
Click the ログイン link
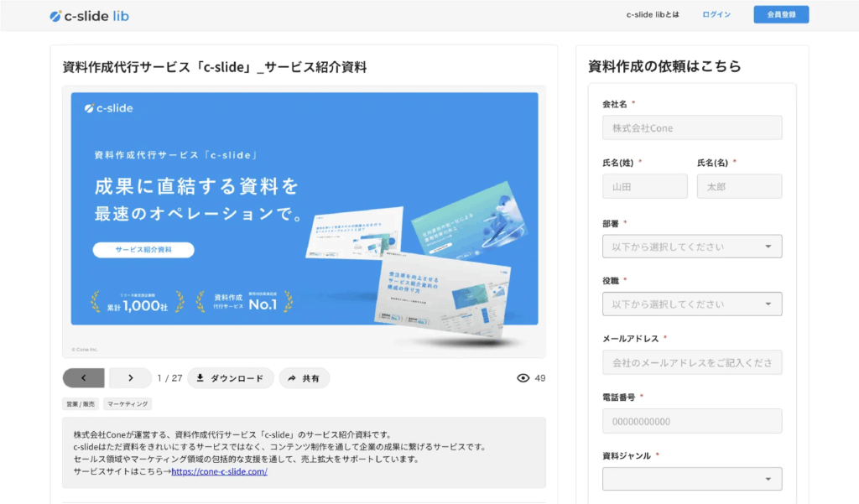pyautogui.click(x=716, y=15)
